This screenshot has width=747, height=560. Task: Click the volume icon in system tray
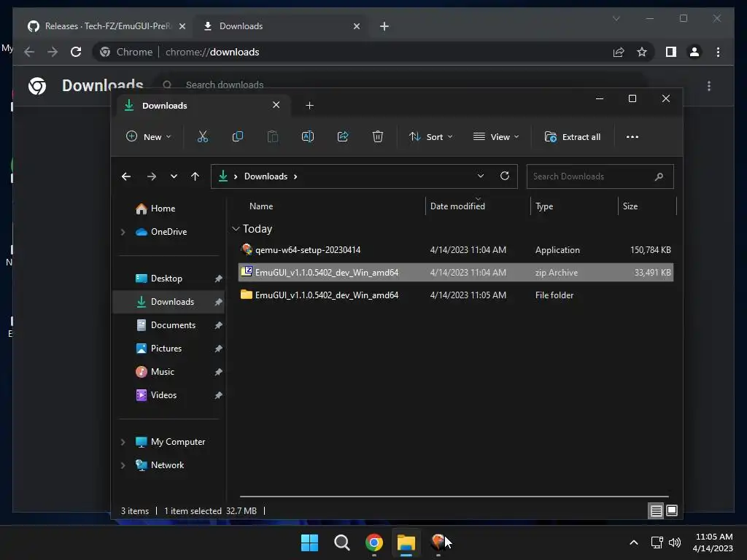(x=675, y=542)
